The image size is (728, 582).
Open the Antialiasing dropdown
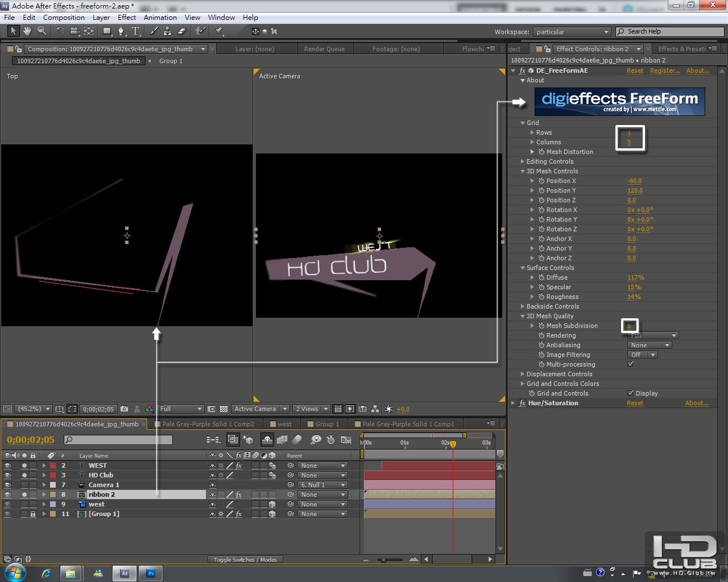[650, 345]
